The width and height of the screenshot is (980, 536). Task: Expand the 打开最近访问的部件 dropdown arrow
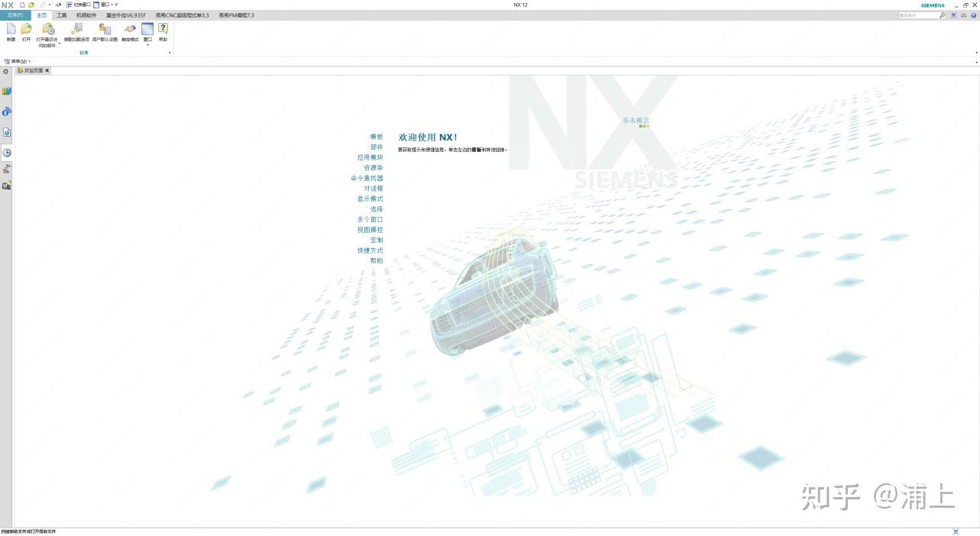pyautogui.click(x=60, y=44)
